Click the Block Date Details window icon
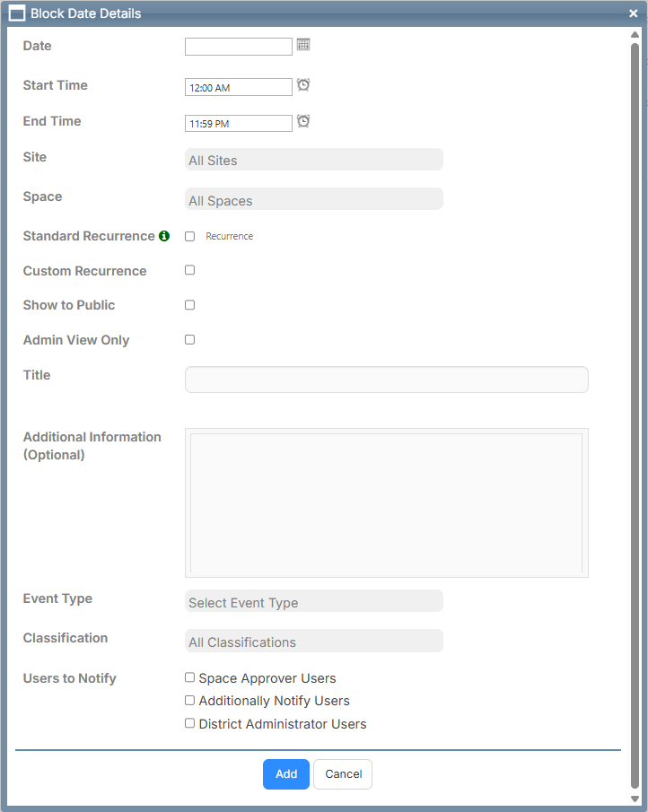 (x=17, y=13)
